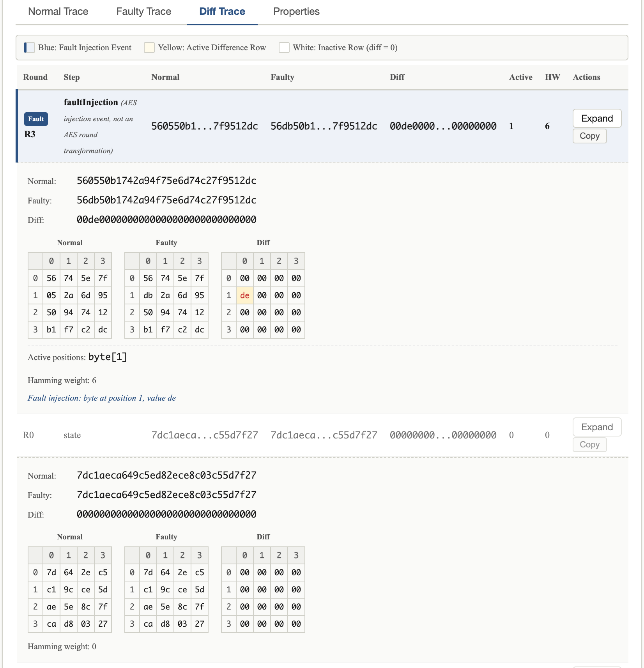The height and width of the screenshot is (668, 644).
Task: Expand the R0 state row
Action: (x=597, y=427)
